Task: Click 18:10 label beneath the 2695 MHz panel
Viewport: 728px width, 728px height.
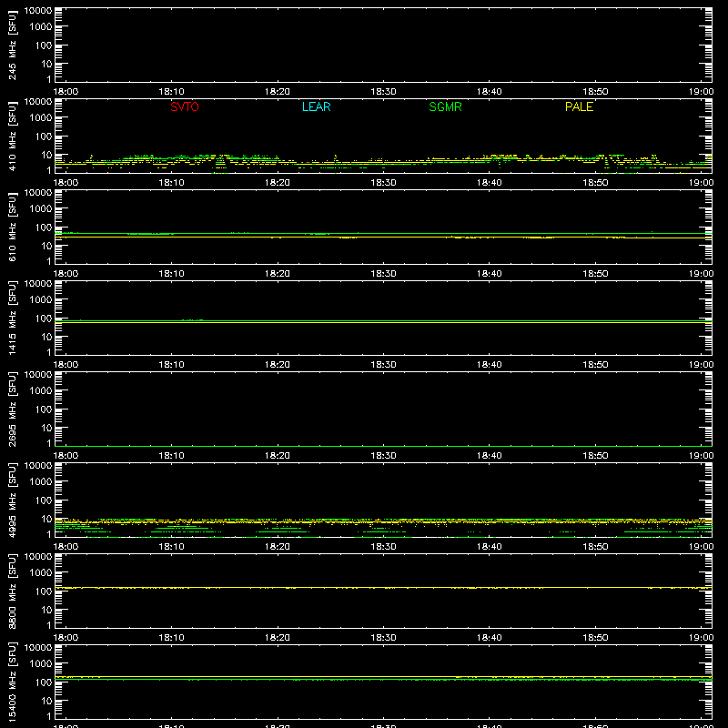Action: tap(172, 456)
